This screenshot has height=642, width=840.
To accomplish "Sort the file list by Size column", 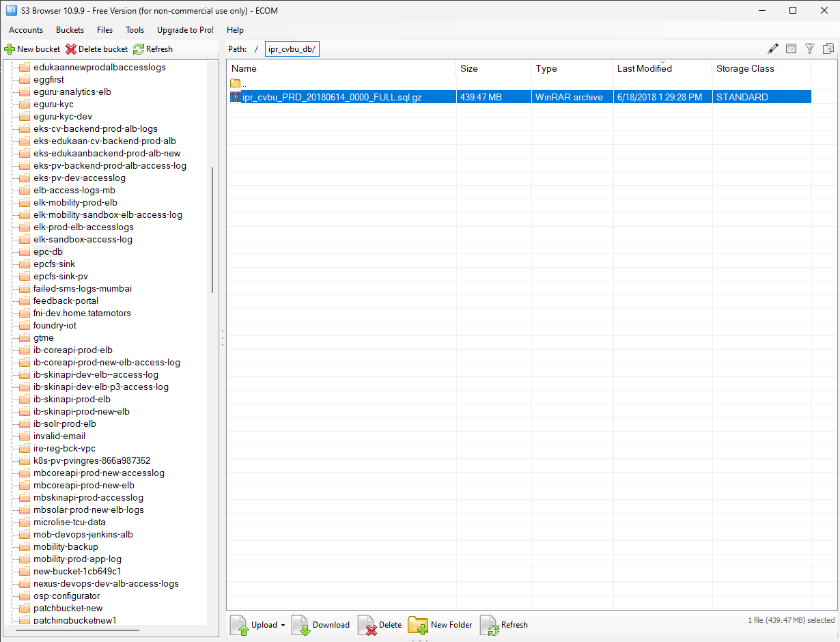I will click(469, 69).
